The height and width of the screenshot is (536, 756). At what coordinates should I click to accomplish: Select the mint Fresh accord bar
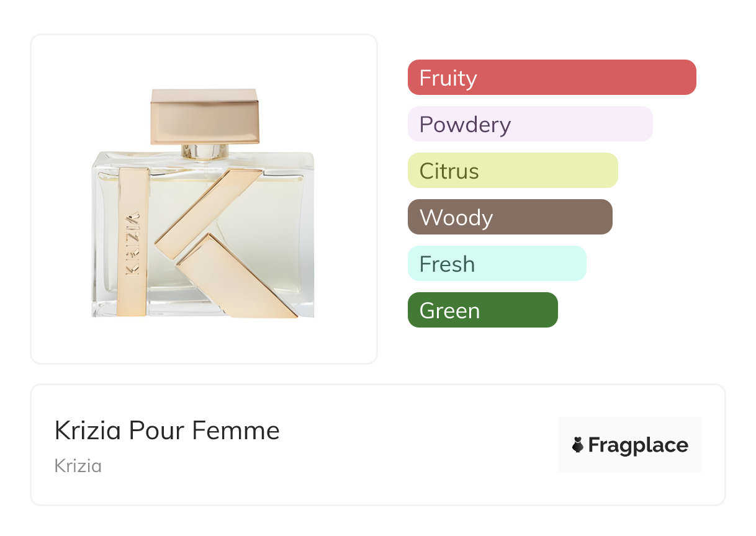497,264
